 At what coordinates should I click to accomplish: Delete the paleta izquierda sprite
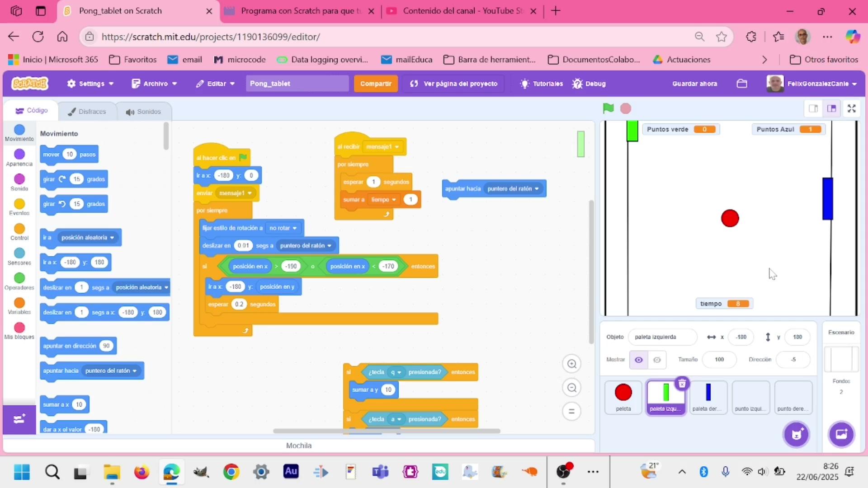coord(682,384)
